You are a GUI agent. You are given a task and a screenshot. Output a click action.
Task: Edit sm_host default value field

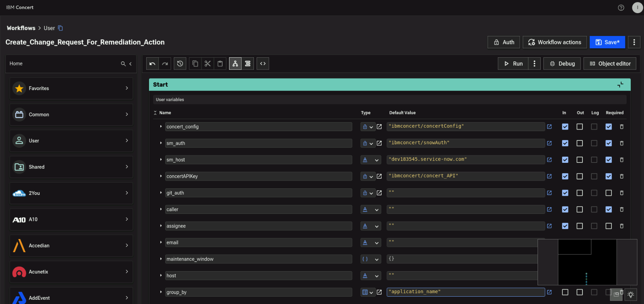(x=466, y=159)
